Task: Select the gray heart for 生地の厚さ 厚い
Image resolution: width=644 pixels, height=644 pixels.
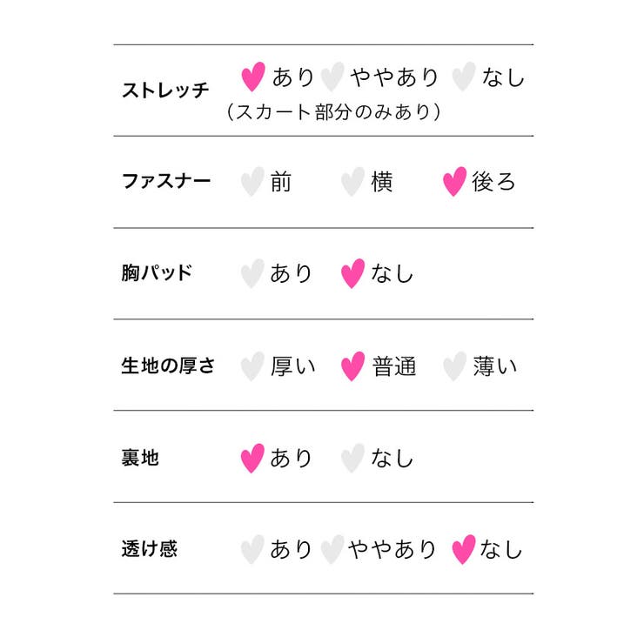Action: (252, 366)
